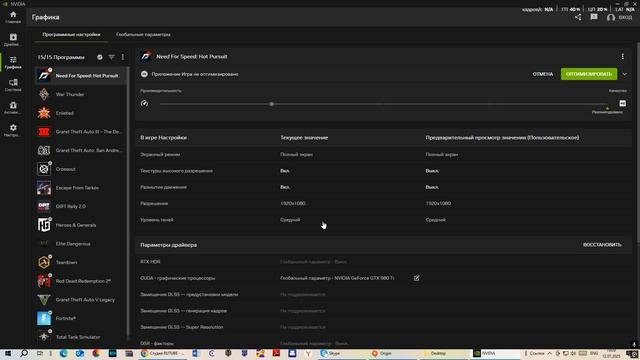The image size is (640, 360).
Task: Open the Desktop taskbar item
Action: point(445,353)
